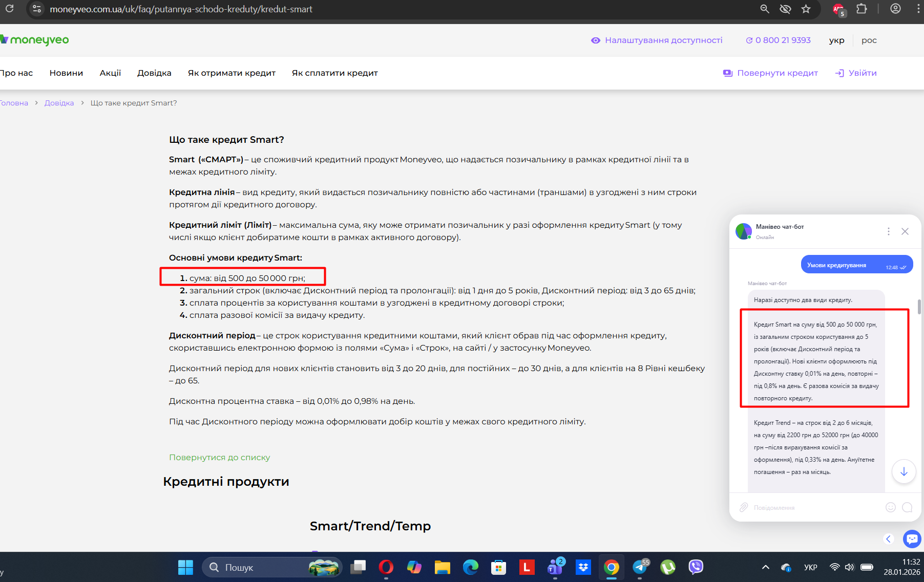Go to Головна via breadcrumb
Image resolution: width=924 pixels, height=582 pixels.
14,103
